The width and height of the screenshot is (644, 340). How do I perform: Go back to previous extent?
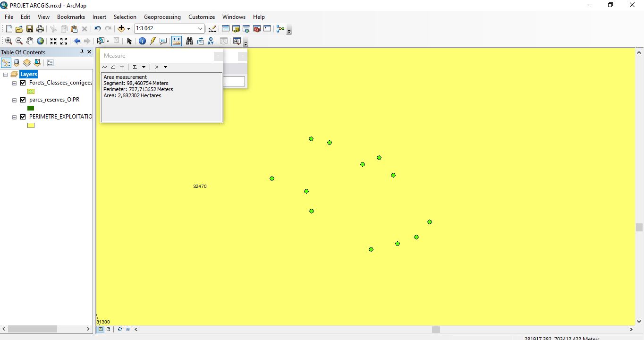click(x=77, y=41)
